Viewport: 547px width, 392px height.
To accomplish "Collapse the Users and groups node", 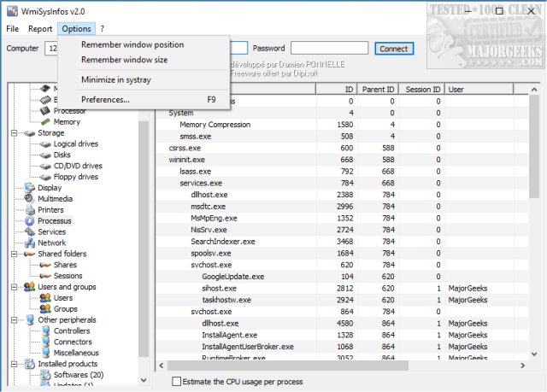I will (x=14, y=287).
